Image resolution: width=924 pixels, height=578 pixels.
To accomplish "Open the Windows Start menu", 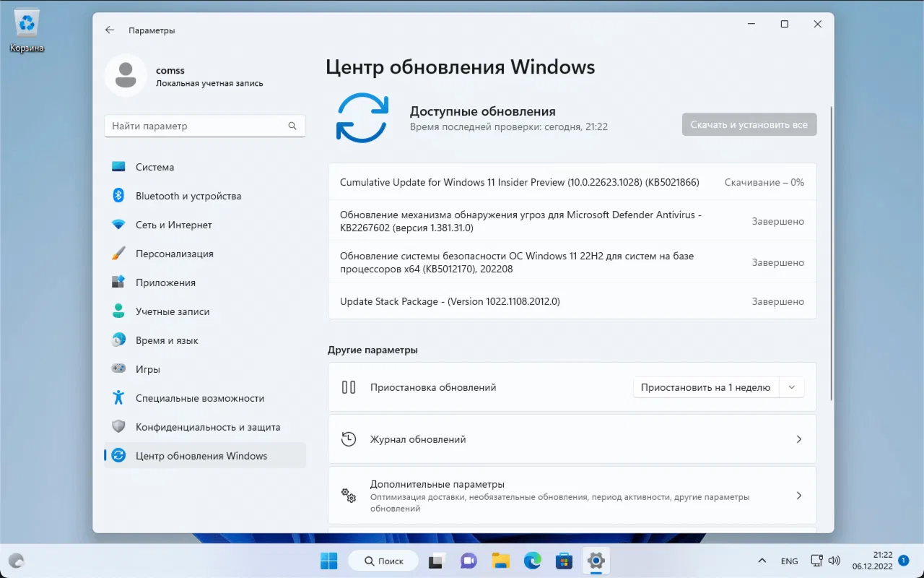I will tap(329, 561).
